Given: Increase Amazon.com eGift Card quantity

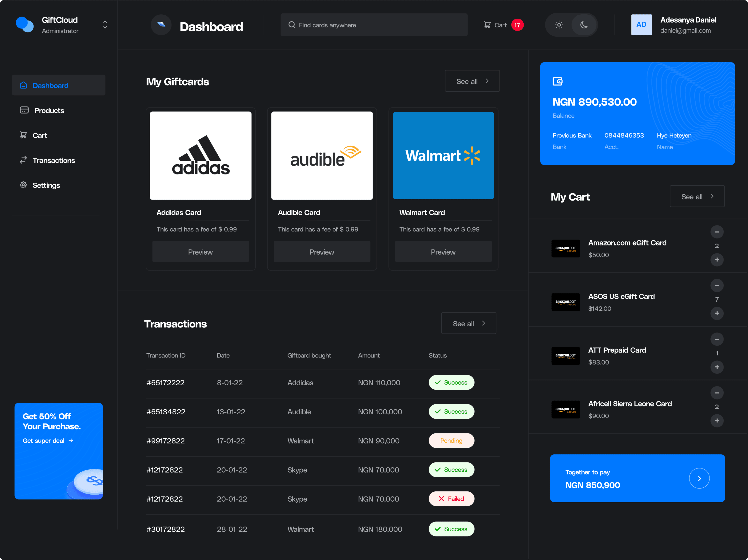Looking at the screenshot, I should coord(717,260).
